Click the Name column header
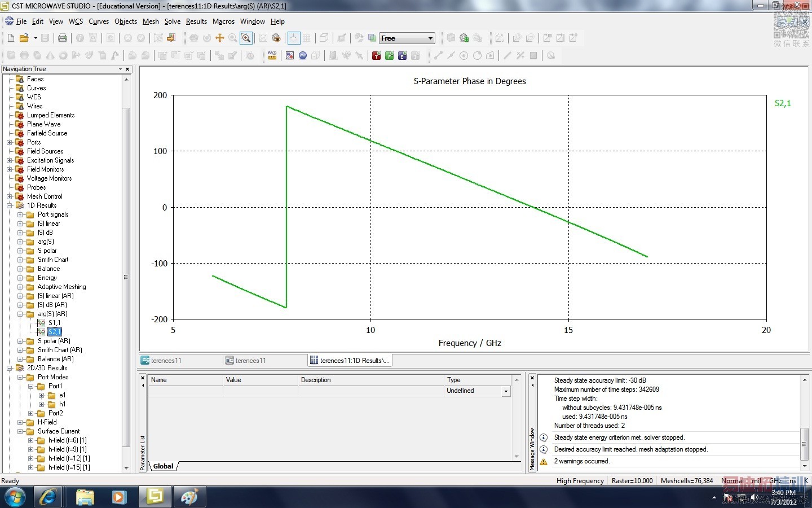812x508 pixels. tap(186, 380)
